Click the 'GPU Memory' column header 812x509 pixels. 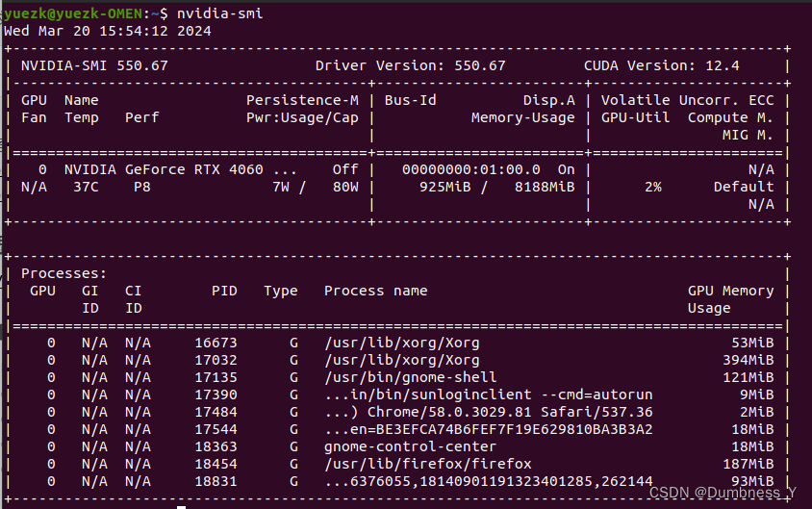tap(730, 291)
